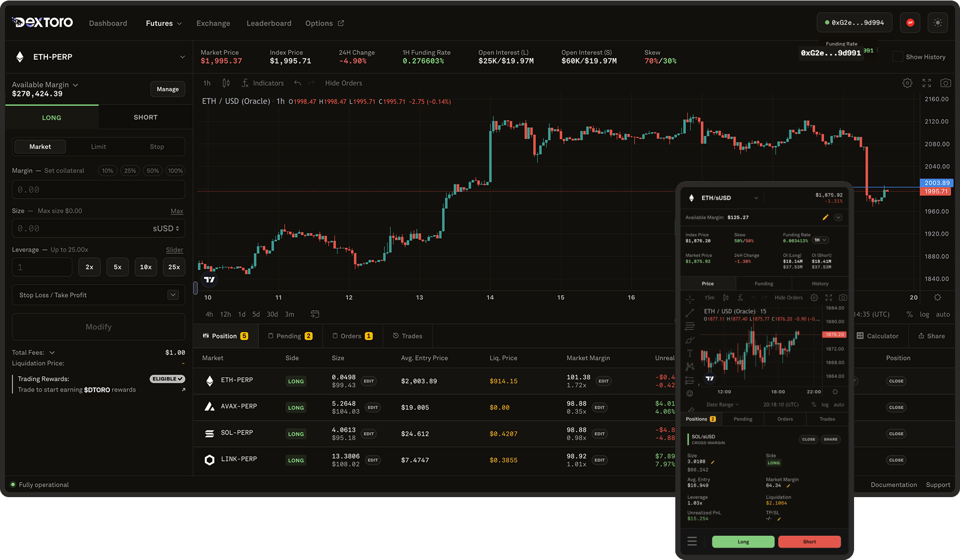Select trend line tool in mobile chart

click(x=690, y=313)
